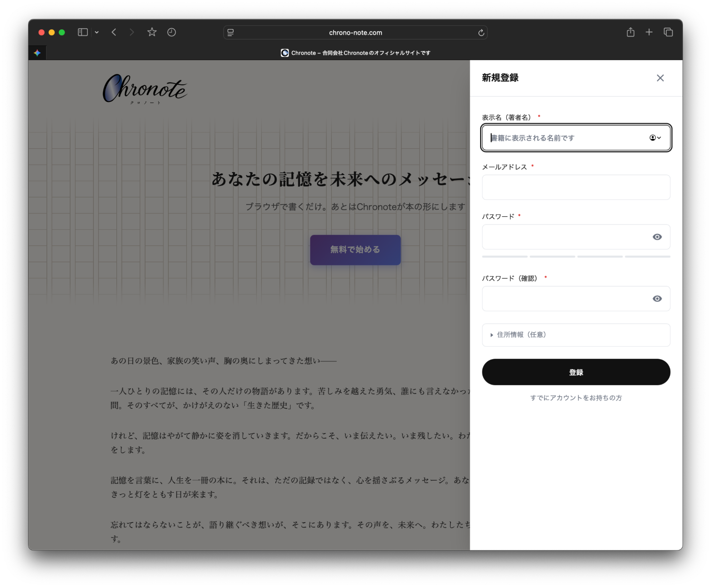Click the password strength indicator bar
711x588 pixels.
pyautogui.click(x=576, y=256)
